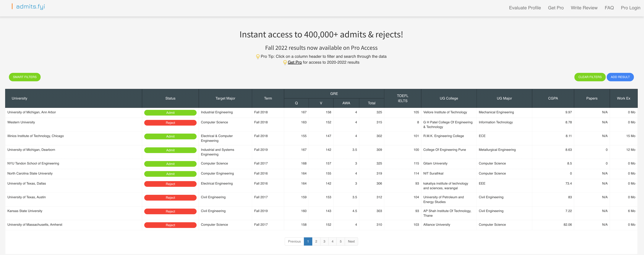Image resolution: width=644 pixels, height=255 pixels.
Task: Click the Work Ex column header
Action: point(624,98)
